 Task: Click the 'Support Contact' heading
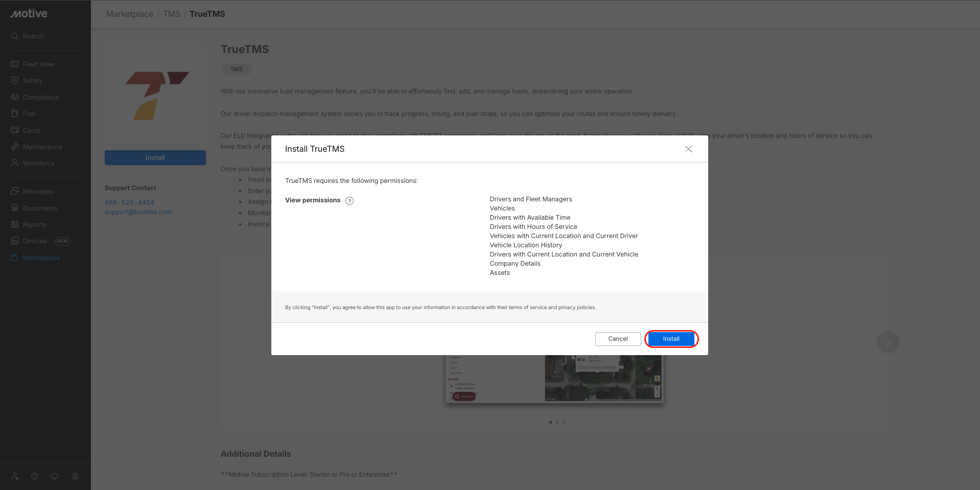click(130, 188)
